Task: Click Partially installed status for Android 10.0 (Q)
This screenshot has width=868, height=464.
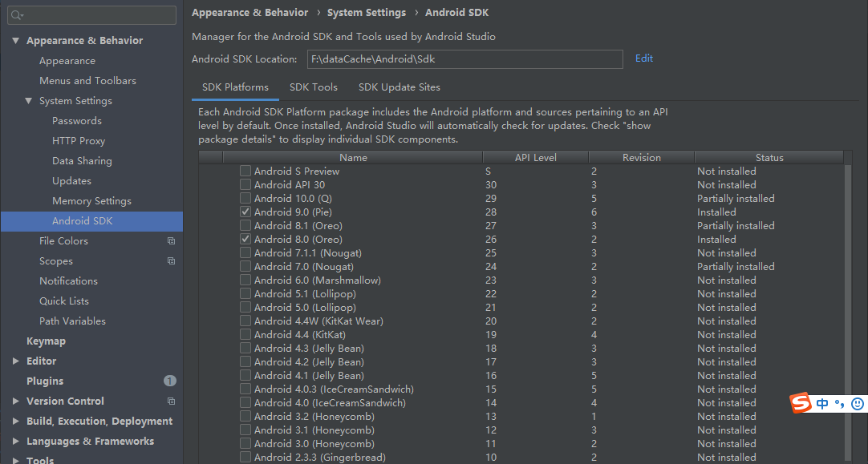Action: [x=736, y=198]
